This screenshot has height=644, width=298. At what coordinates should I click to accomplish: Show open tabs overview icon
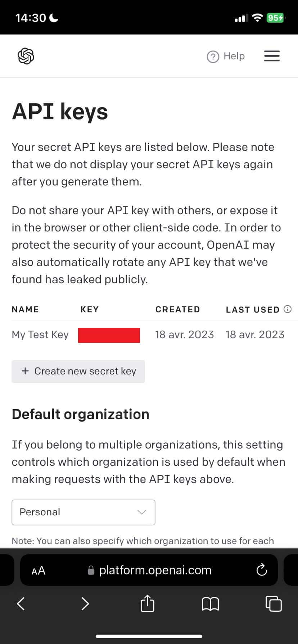274,604
